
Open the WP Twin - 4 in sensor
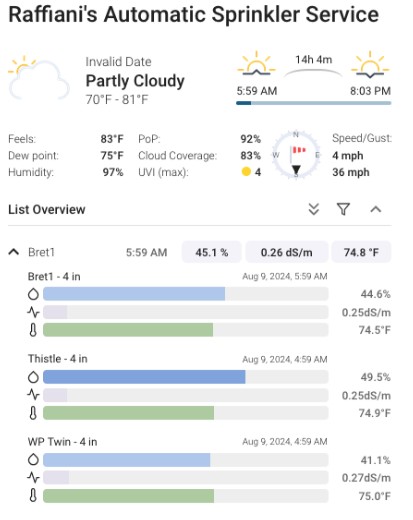click(x=63, y=442)
